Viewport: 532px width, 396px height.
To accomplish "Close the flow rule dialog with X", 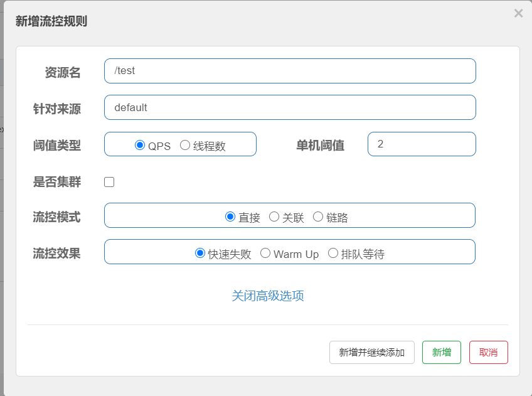I will pos(518,14).
